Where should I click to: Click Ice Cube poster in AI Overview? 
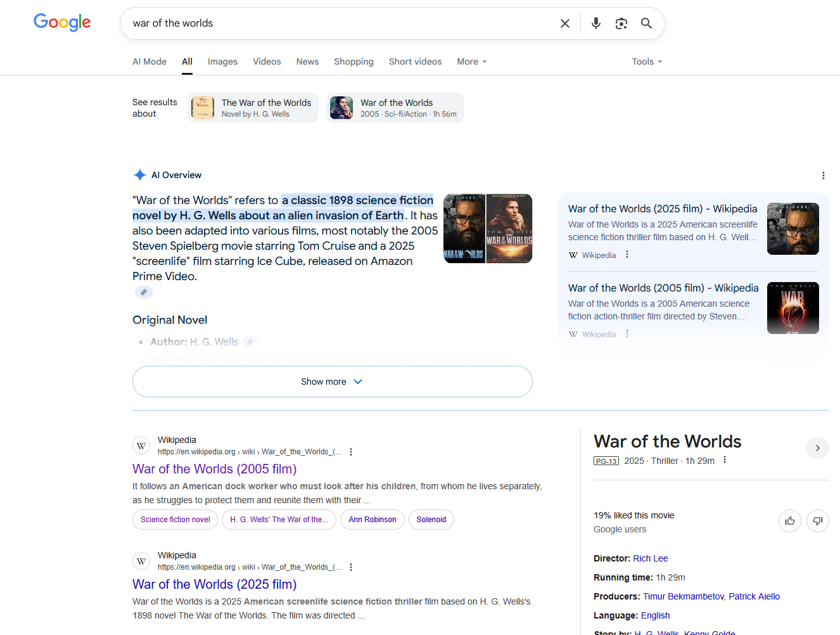click(464, 228)
